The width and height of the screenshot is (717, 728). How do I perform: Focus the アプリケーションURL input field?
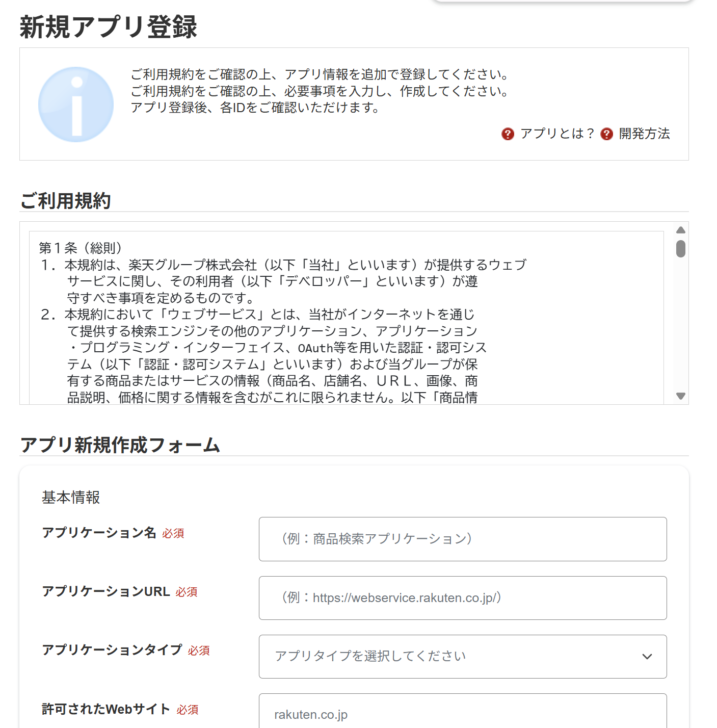pos(463,598)
